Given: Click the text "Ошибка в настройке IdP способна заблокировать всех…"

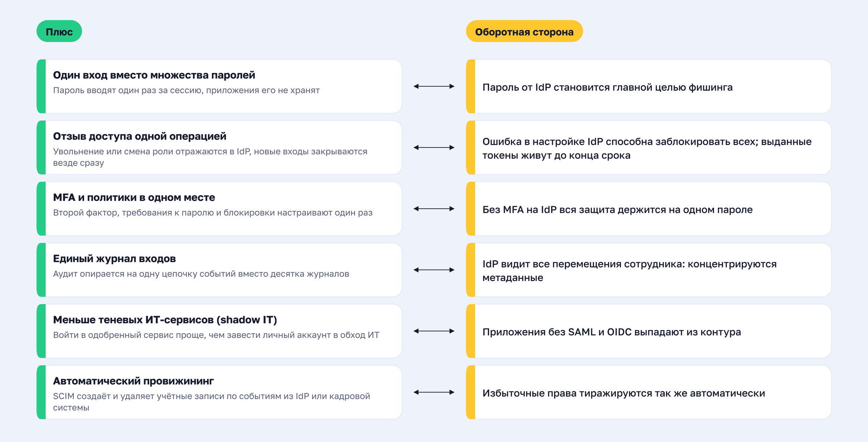Looking at the screenshot, I should pyautogui.click(x=647, y=148).
